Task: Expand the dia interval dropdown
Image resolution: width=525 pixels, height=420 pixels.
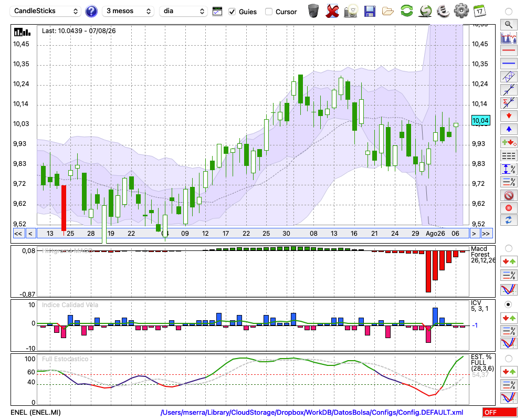Action: [183, 11]
